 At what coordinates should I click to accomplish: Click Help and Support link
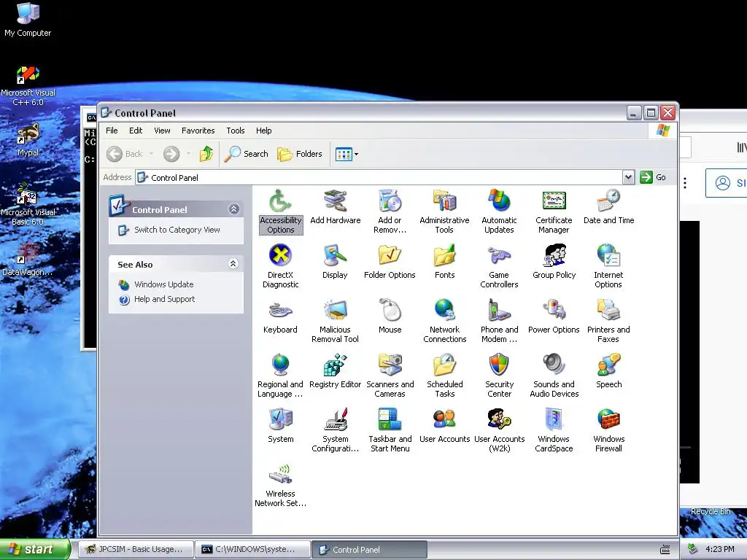(164, 299)
